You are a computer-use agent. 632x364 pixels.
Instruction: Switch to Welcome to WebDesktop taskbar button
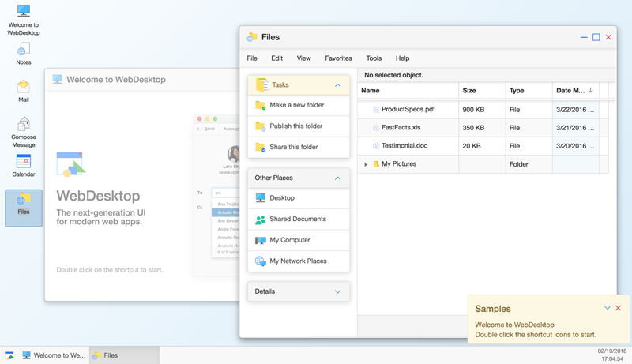click(54, 355)
